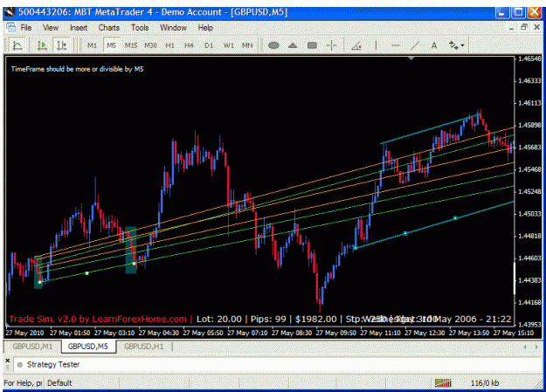This screenshot has width=546, height=392.
Task: Select the diagonal trendline tool
Action: [415, 45]
